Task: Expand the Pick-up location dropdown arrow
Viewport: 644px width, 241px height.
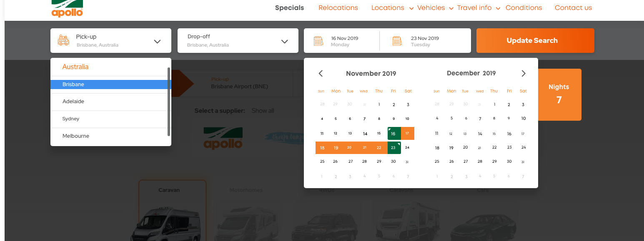Action: point(157,41)
